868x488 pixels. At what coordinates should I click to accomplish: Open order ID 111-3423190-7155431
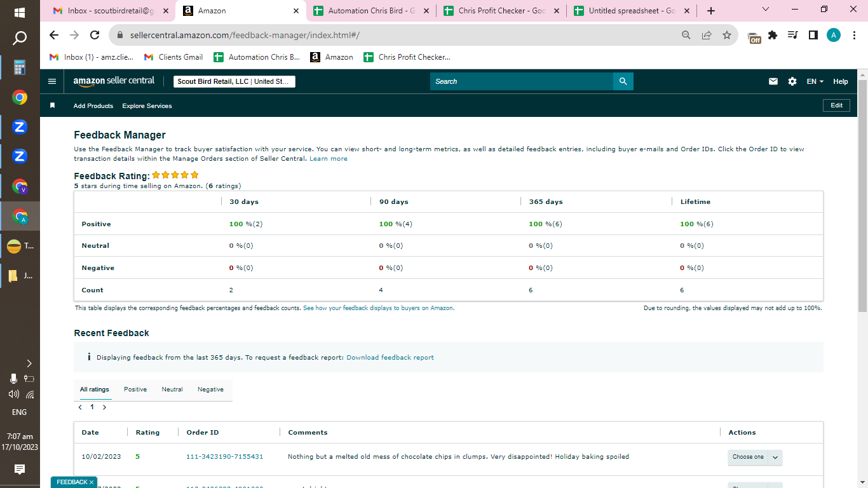coord(224,457)
